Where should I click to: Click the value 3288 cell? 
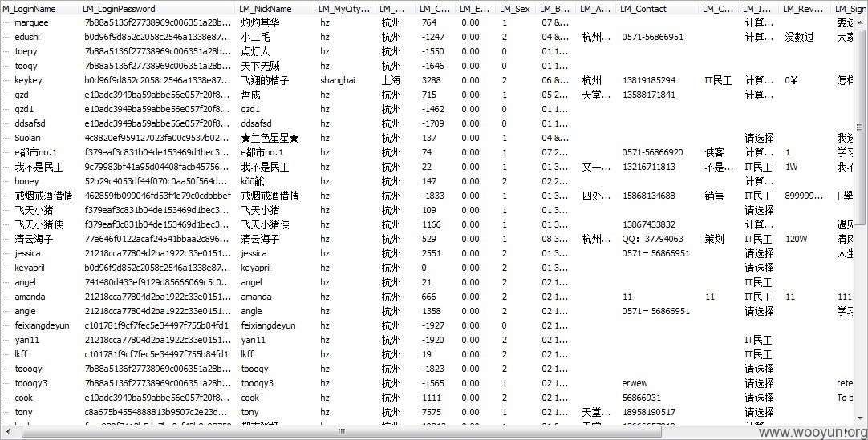coord(432,80)
